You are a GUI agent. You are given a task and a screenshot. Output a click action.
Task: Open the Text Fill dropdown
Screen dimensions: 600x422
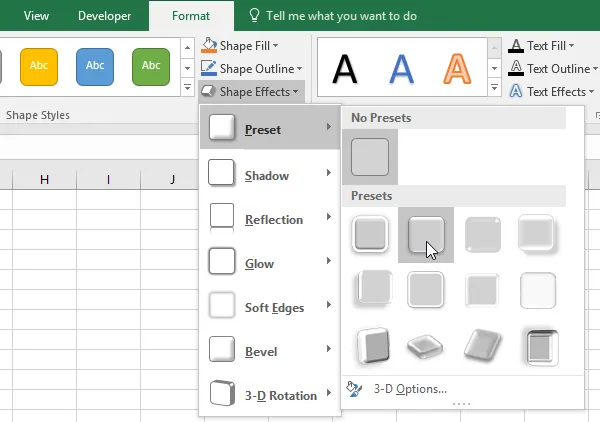coord(541,46)
